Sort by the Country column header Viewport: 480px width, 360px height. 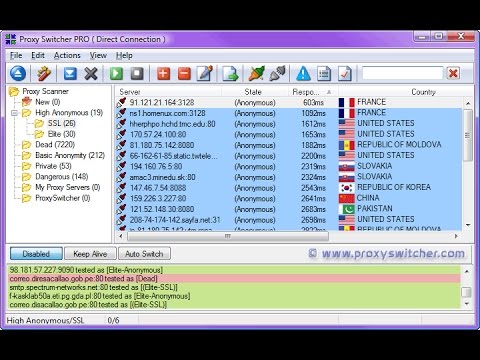point(406,92)
